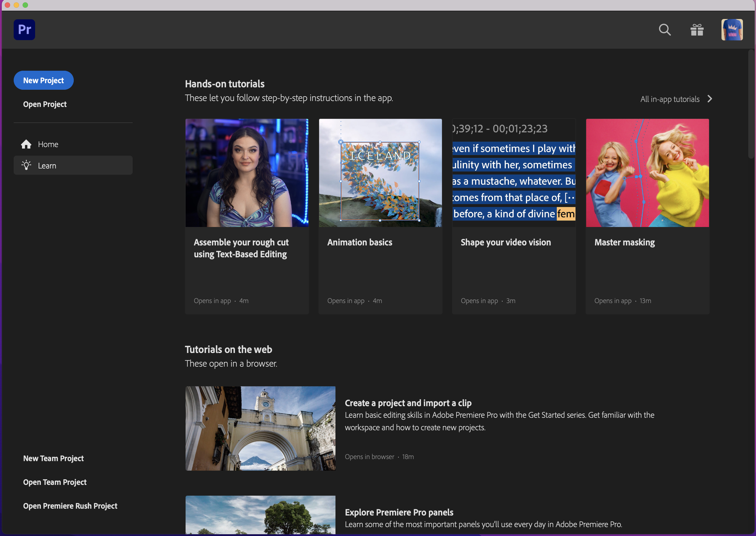Open the user profile avatar
756x536 pixels.
pos(732,30)
